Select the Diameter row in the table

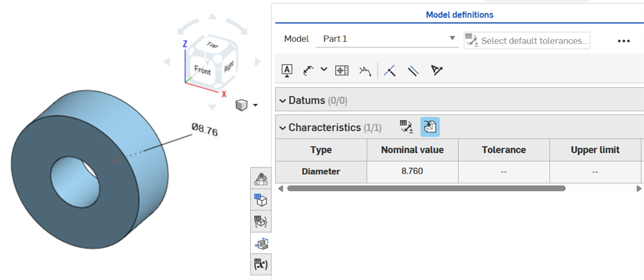[321, 171]
